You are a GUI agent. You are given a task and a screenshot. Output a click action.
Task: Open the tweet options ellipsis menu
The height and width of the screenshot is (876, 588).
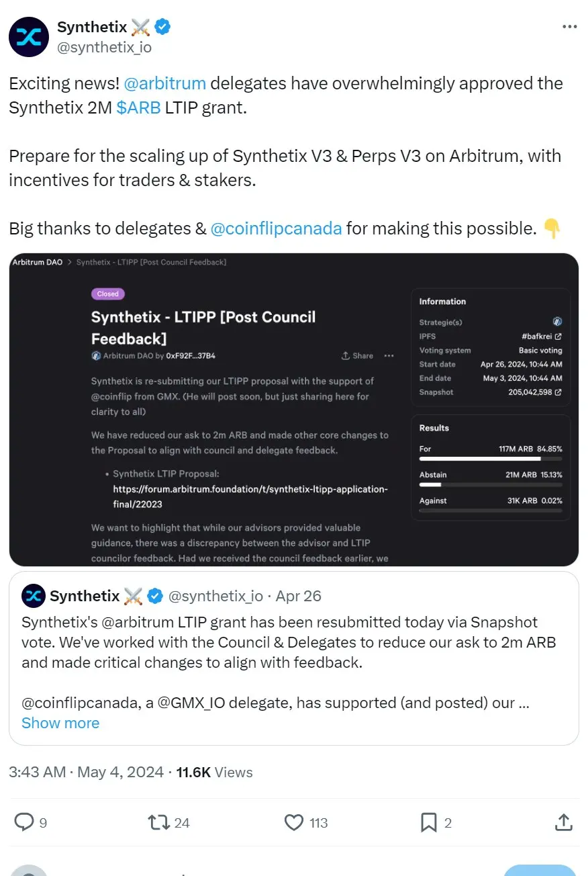tap(569, 26)
